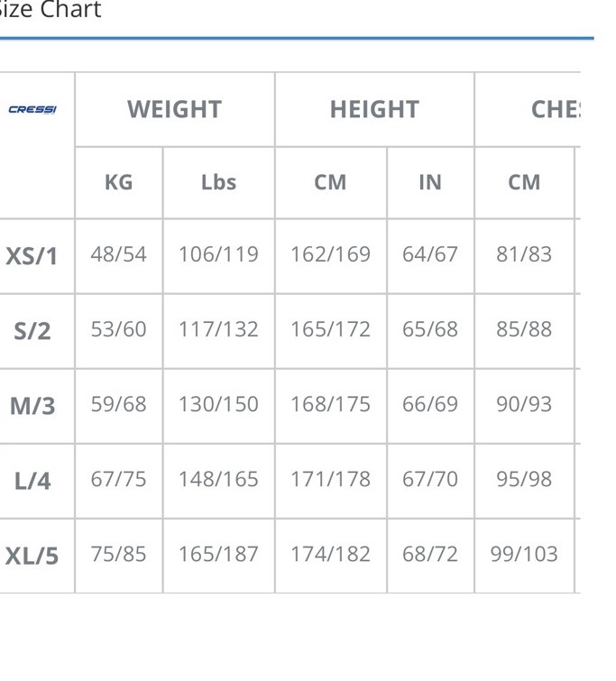Select the S/2 size row label
Screen dimensions: 616x681
click(x=32, y=331)
